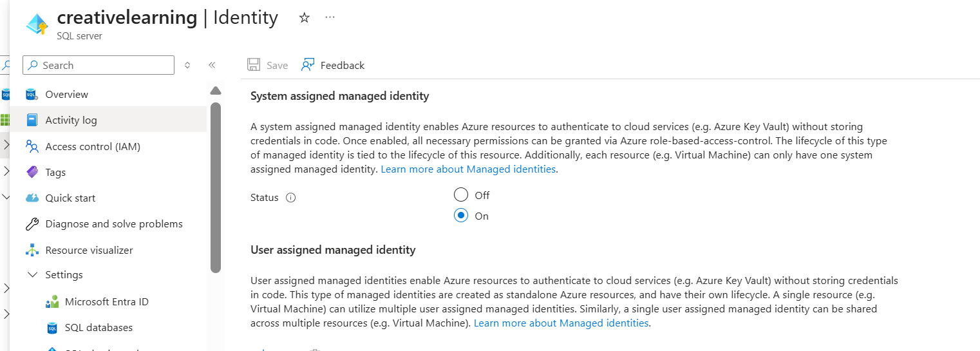Image resolution: width=980 pixels, height=351 pixels.
Task: Open Diagnose and solve problems wrench icon
Action: point(32,224)
